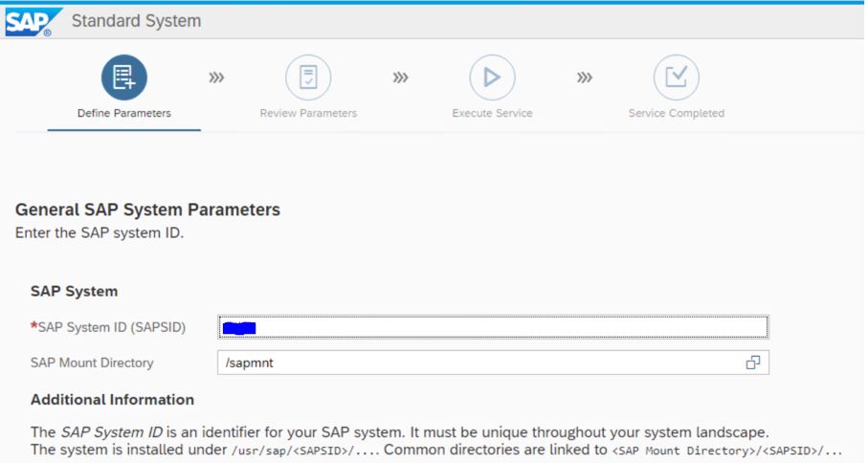Viewport: 868px width, 463px height.
Task: Click the Execute Service step label
Action: coord(492,113)
